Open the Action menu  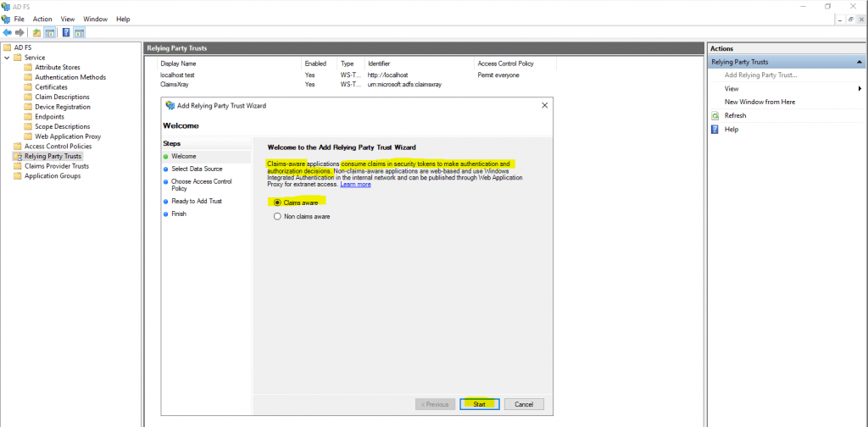[42, 19]
